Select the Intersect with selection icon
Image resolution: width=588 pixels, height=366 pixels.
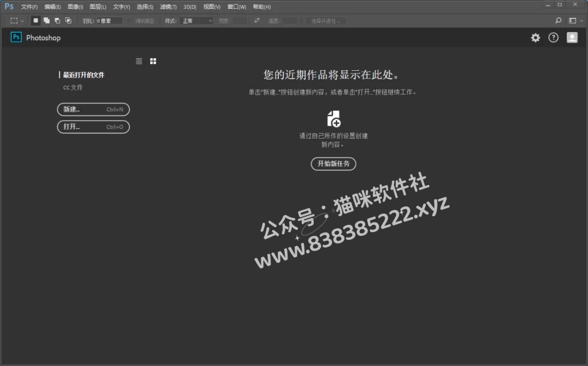coord(68,21)
